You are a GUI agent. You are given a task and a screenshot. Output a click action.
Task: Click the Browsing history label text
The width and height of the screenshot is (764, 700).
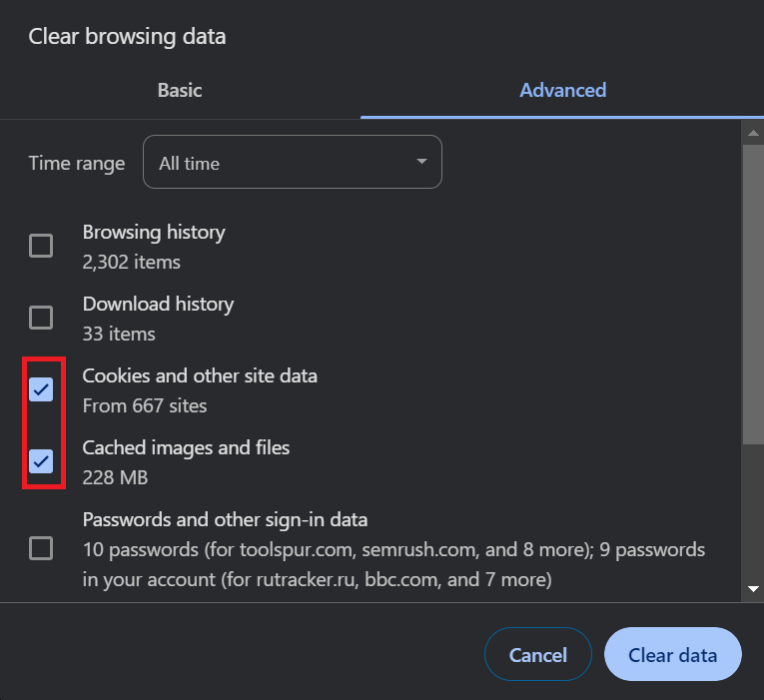click(154, 233)
